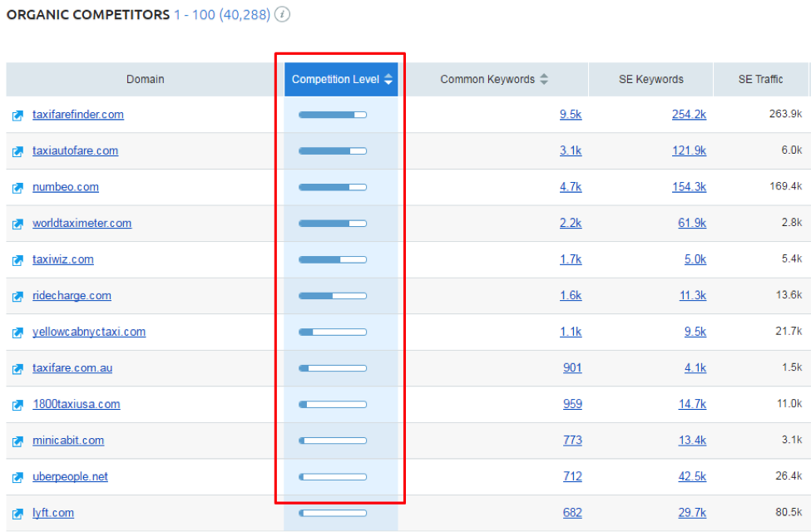This screenshot has width=811, height=532.
Task: Open the taxiautofare.com domain link
Action: [76, 150]
